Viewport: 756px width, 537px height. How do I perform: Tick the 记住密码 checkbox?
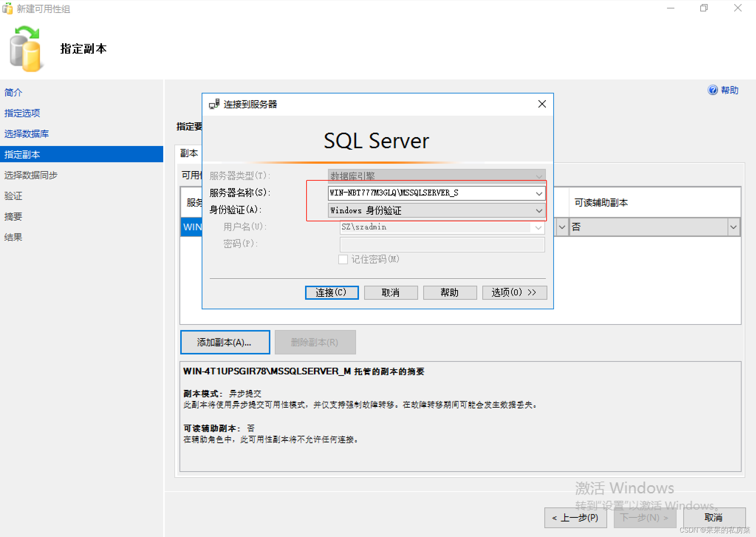[x=343, y=259]
